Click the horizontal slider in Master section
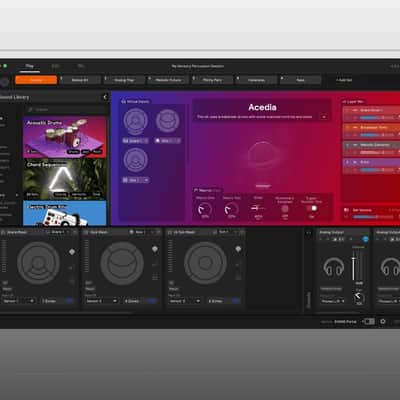Viewport: 400px width, 400px height. (x=258, y=208)
